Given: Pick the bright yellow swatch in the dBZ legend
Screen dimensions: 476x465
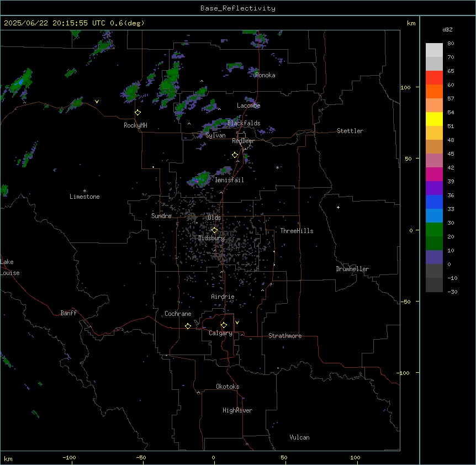Looking at the screenshot, I should [x=434, y=119].
